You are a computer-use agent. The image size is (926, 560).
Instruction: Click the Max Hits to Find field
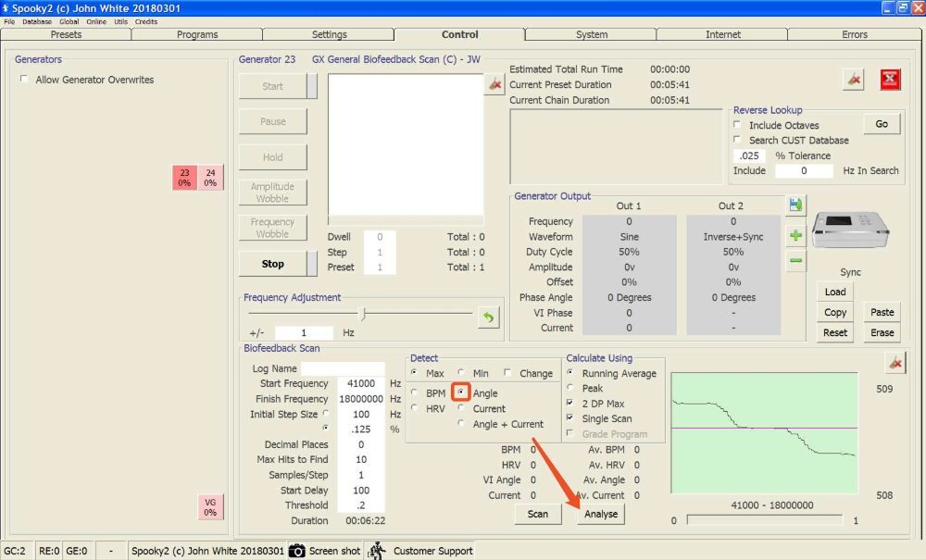coord(361,459)
